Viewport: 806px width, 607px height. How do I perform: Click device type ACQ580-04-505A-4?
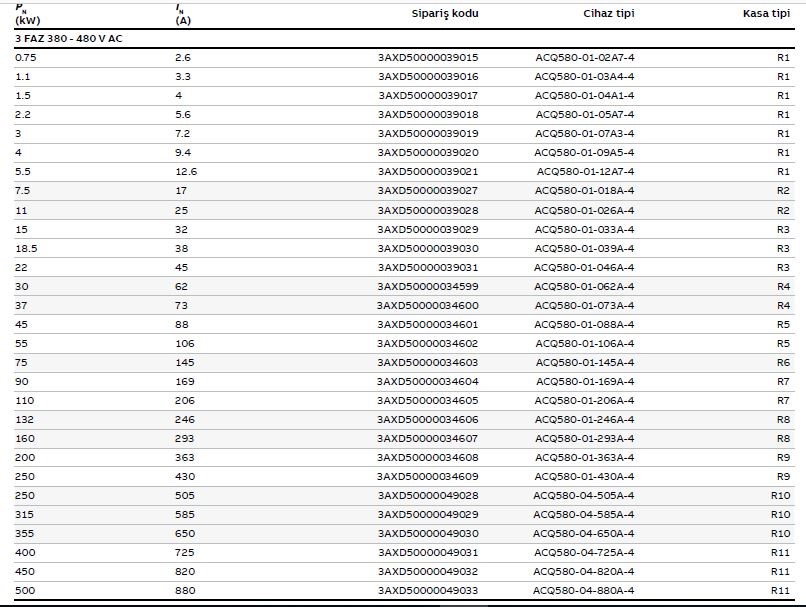click(584, 496)
